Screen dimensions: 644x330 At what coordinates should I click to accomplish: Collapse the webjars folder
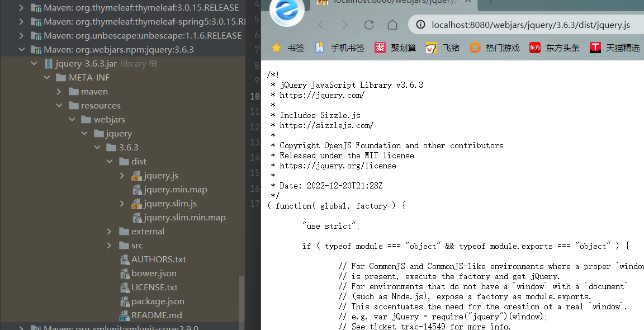[x=72, y=120]
